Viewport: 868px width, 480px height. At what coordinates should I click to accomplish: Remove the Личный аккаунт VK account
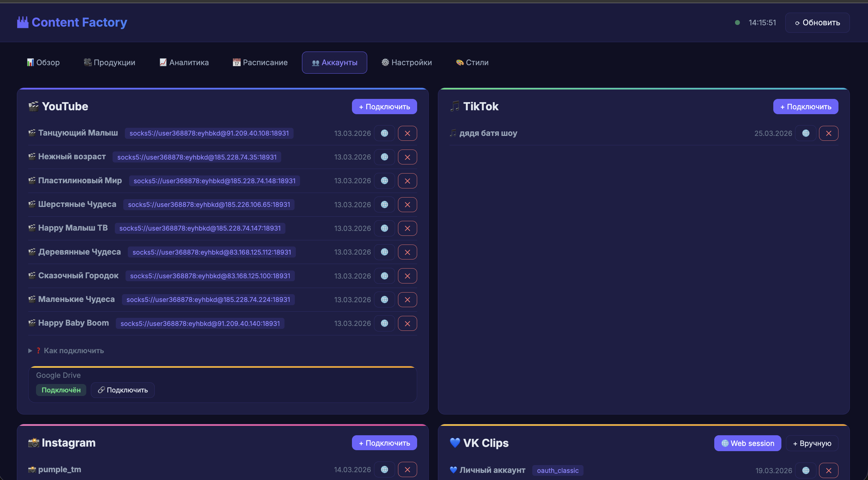pos(828,471)
